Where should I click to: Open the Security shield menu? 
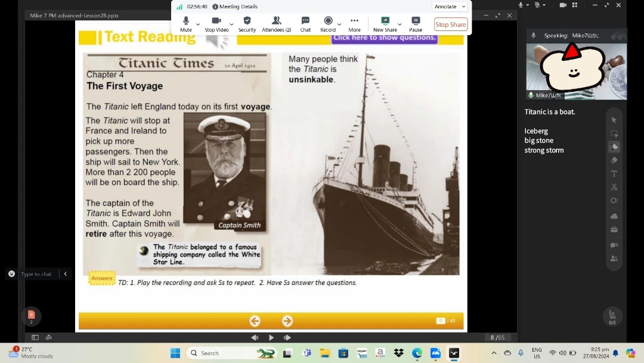tap(247, 24)
